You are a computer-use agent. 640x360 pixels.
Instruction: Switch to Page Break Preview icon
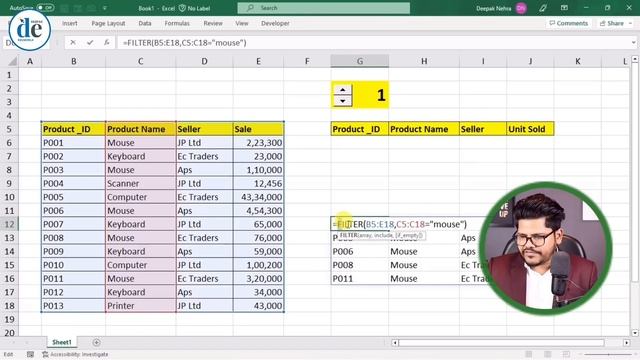click(566, 354)
